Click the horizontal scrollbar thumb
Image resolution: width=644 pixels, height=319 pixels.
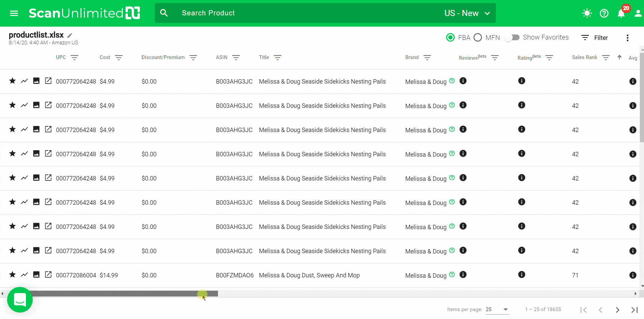(x=123, y=294)
